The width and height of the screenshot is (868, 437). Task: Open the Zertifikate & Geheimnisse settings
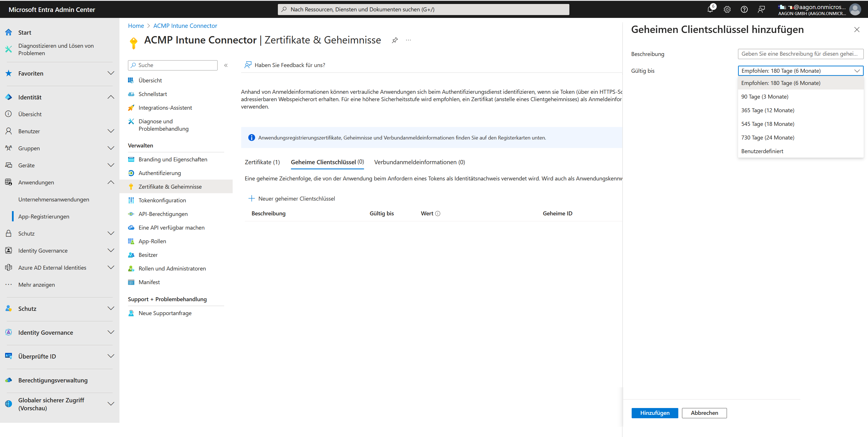click(170, 186)
